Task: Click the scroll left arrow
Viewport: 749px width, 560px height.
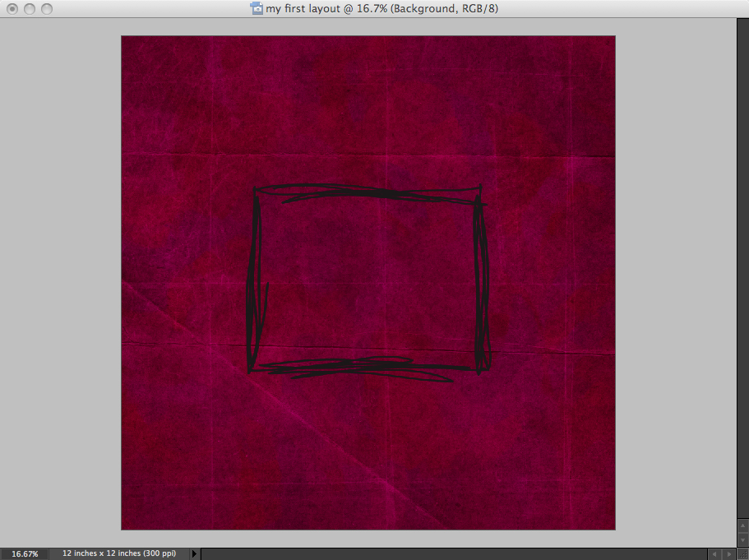Action: pos(714,554)
